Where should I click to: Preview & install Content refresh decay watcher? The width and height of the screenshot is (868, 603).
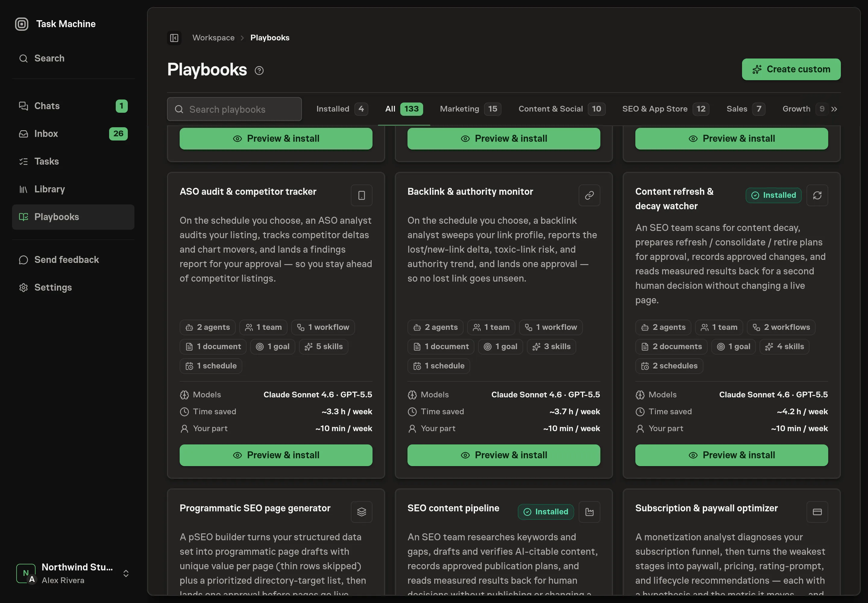(x=731, y=455)
